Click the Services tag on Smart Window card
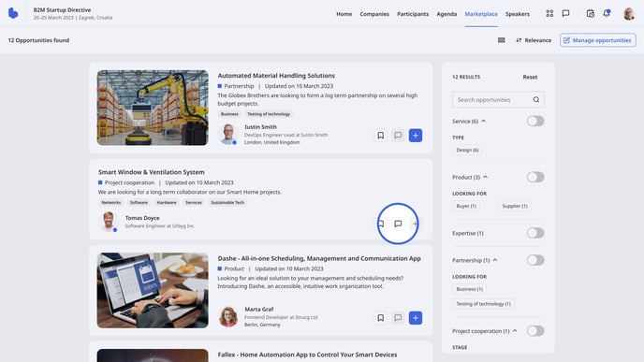 [x=194, y=203]
